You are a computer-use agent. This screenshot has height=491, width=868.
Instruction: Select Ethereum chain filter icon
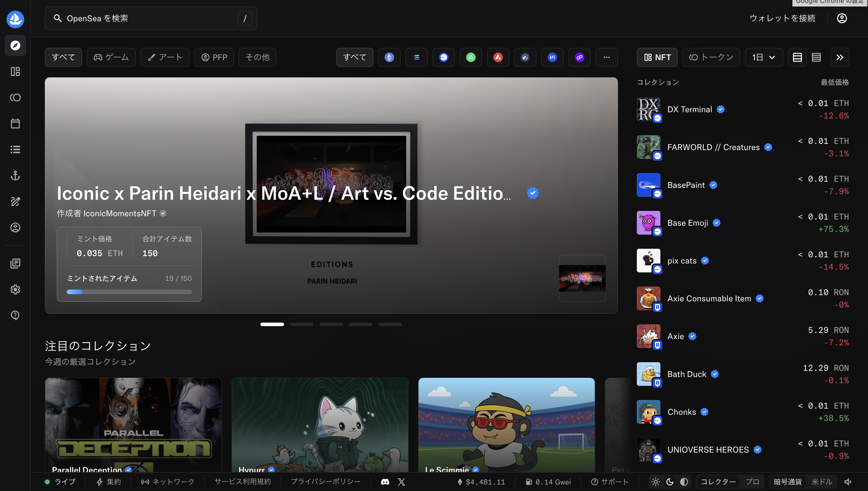pyautogui.click(x=389, y=57)
